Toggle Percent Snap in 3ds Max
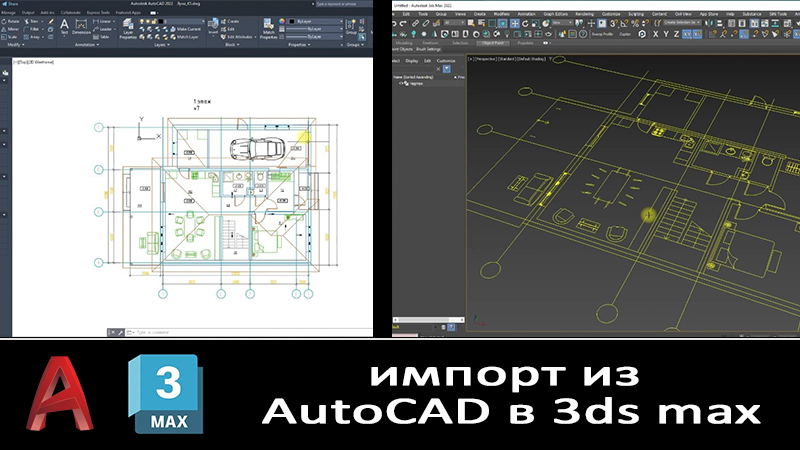Image resolution: width=800 pixels, height=450 pixels. tap(635, 23)
